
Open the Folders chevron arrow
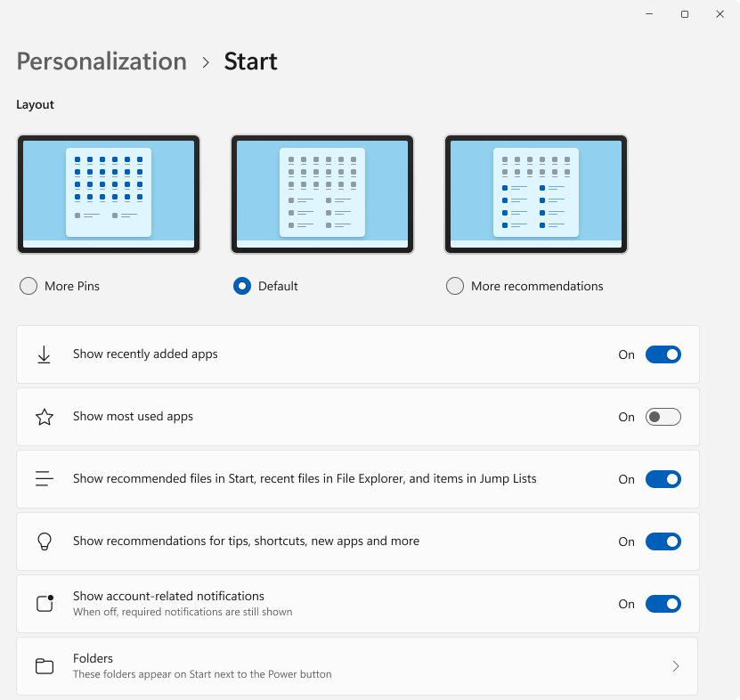[675, 665]
